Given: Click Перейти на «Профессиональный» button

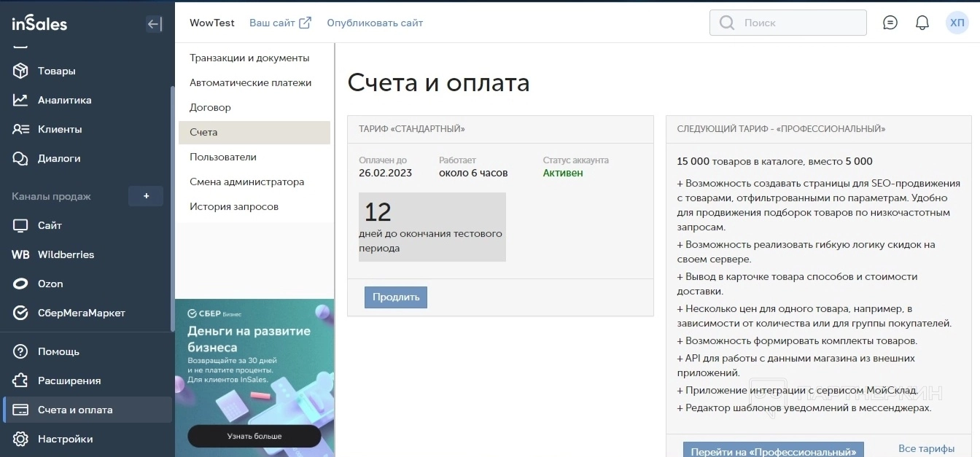Looking at the screenshot, I should [773, 450].
